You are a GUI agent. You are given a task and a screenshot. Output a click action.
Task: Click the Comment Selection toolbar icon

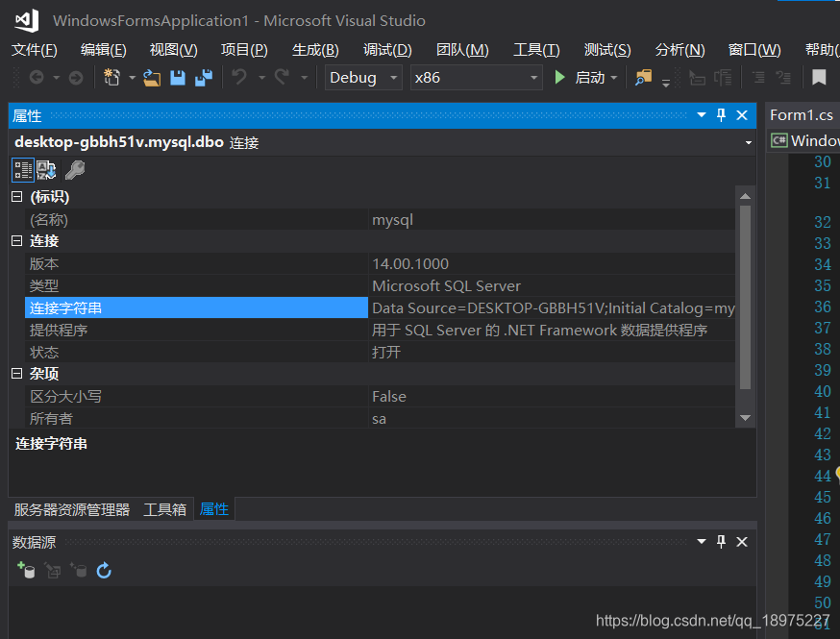(x=758, y=78)
